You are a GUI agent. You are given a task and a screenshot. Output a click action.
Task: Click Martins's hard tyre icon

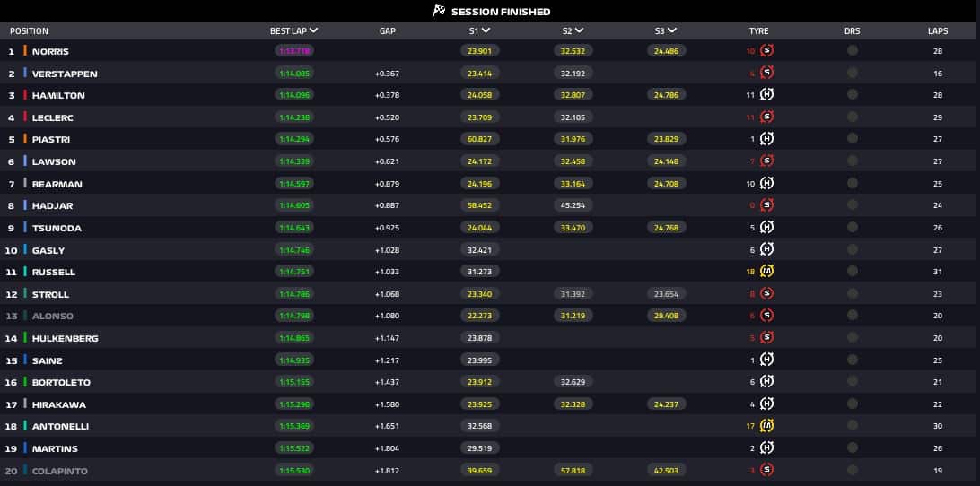[767, 448]
